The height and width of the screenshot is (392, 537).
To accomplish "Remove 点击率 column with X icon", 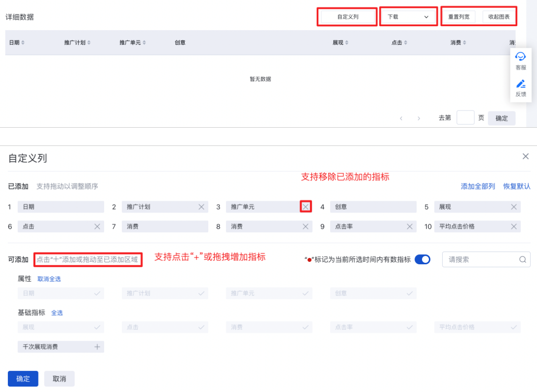I will tap(410, 227).
